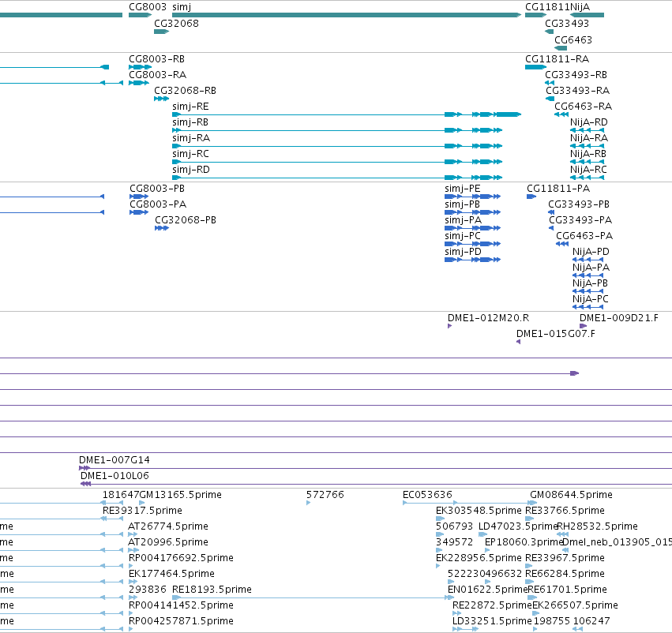Select BAC clone DME1-010L06 label
This screenshot has height=633, width=672.
pos(115,476)
